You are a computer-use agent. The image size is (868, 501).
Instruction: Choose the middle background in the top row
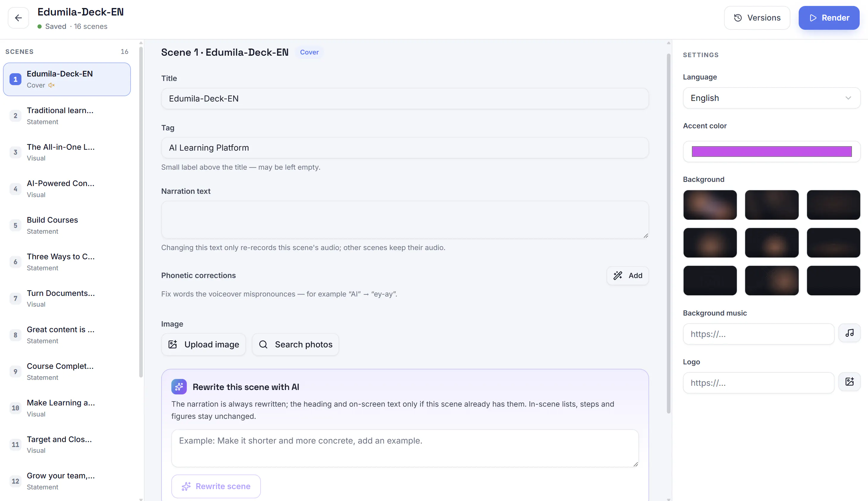click(771, 205)
